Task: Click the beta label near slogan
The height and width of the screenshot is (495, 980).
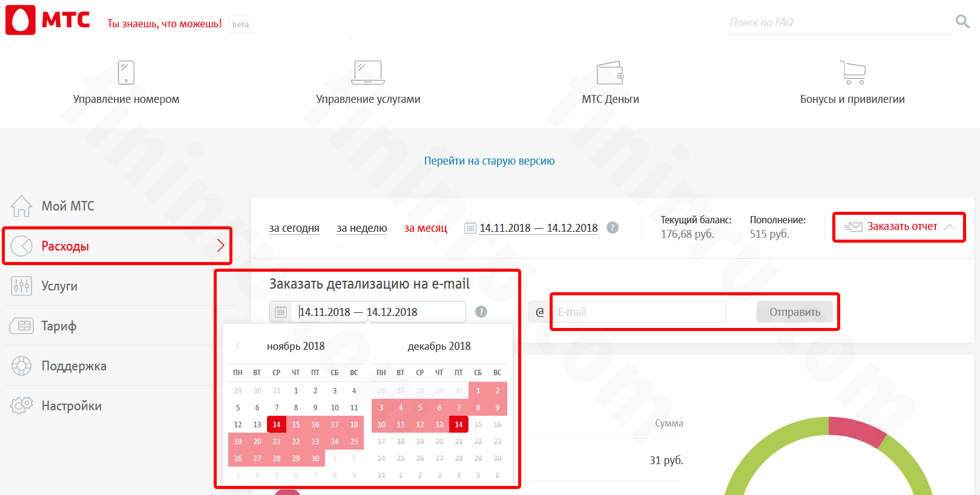Action: coord(240,24)
